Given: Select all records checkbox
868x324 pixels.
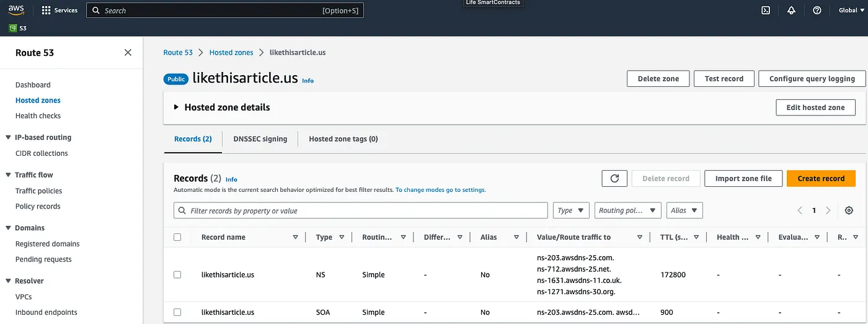Looking at the screenshot, I should click(x=177, y=237).
